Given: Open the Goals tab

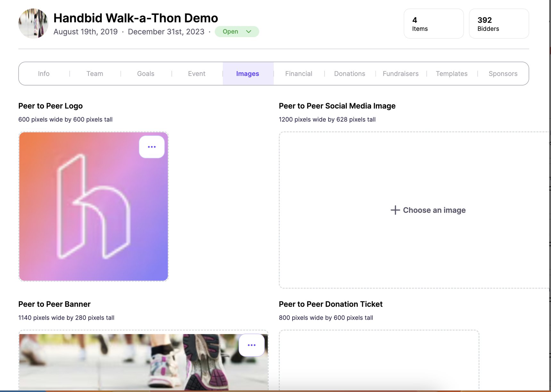Looking at the screenshot, I should click(146, 74).
